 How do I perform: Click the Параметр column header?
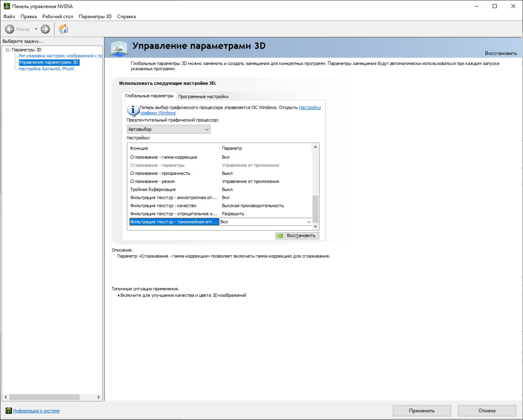[x=232, y=148]
